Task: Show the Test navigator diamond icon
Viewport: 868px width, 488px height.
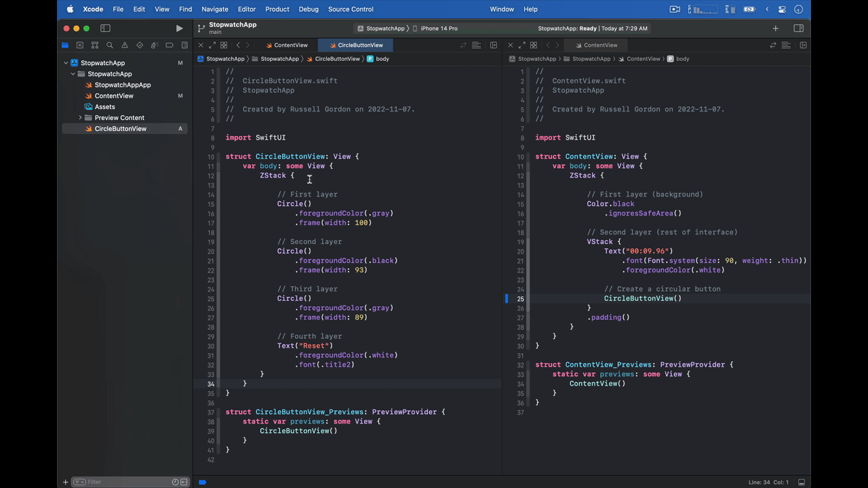Action: coord(139,45)
